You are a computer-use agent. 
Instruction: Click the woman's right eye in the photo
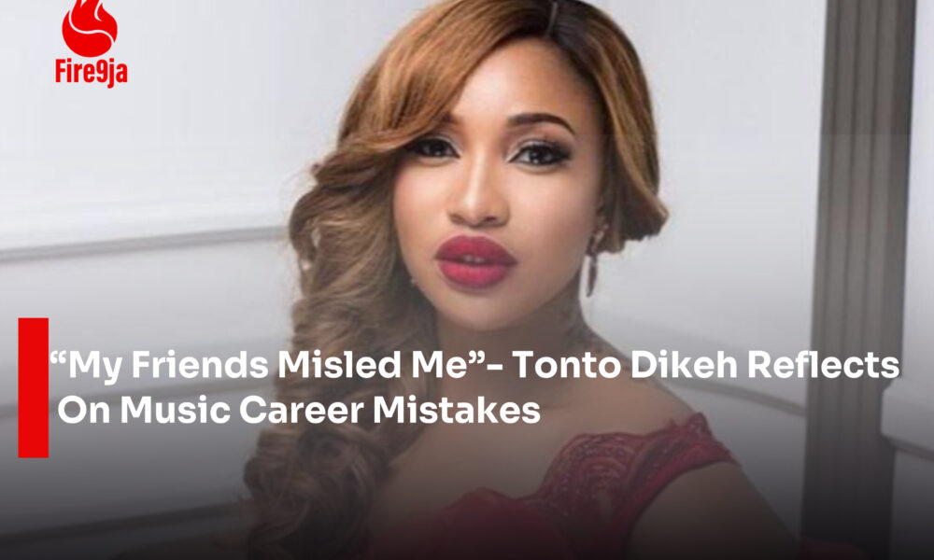[433, 148]
